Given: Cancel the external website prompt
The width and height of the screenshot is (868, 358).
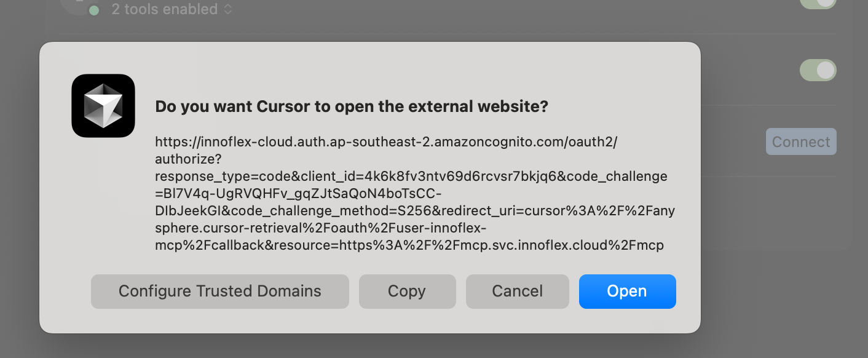Looking at the screenshot, I should (x=517, y=291).
